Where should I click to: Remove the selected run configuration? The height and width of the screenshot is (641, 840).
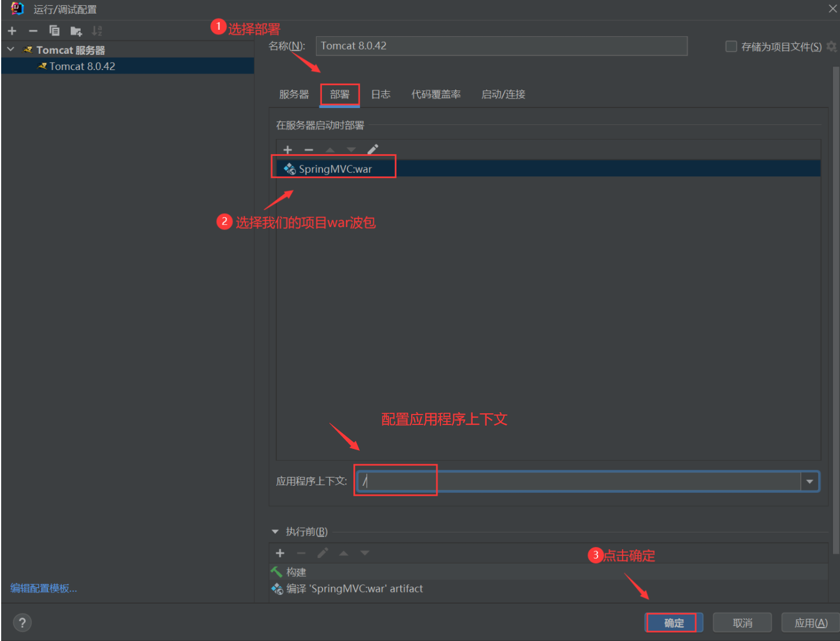(x=33, y=31)
